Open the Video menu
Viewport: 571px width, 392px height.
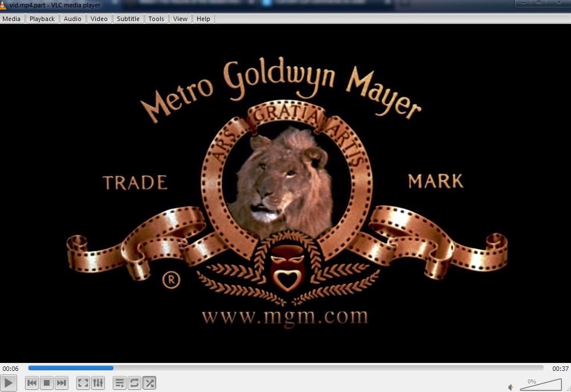coord(99,19)
